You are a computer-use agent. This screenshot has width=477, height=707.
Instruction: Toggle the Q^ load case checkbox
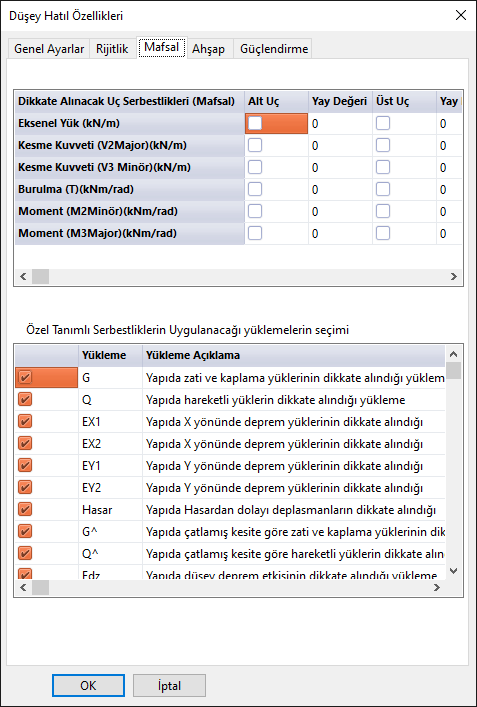tap(25, 553)
